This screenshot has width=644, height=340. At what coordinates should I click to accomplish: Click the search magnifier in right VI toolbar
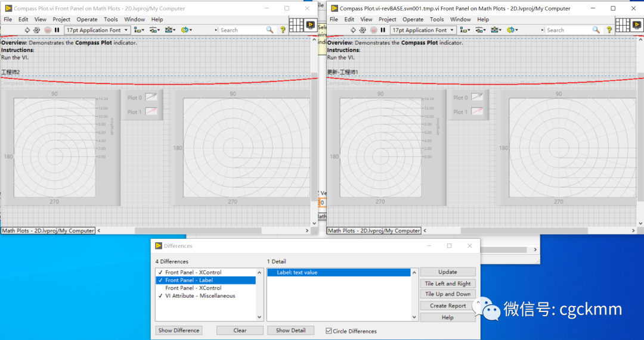tap(596, 30)
